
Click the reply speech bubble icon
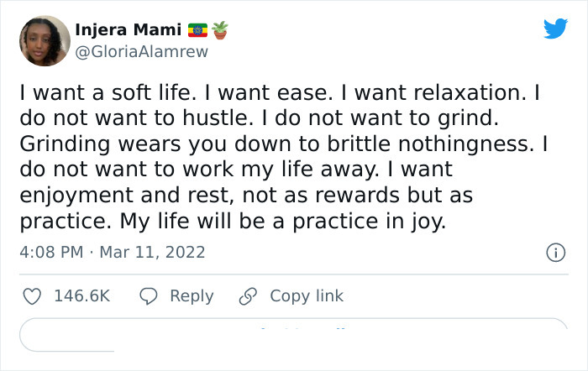(149, 296)
